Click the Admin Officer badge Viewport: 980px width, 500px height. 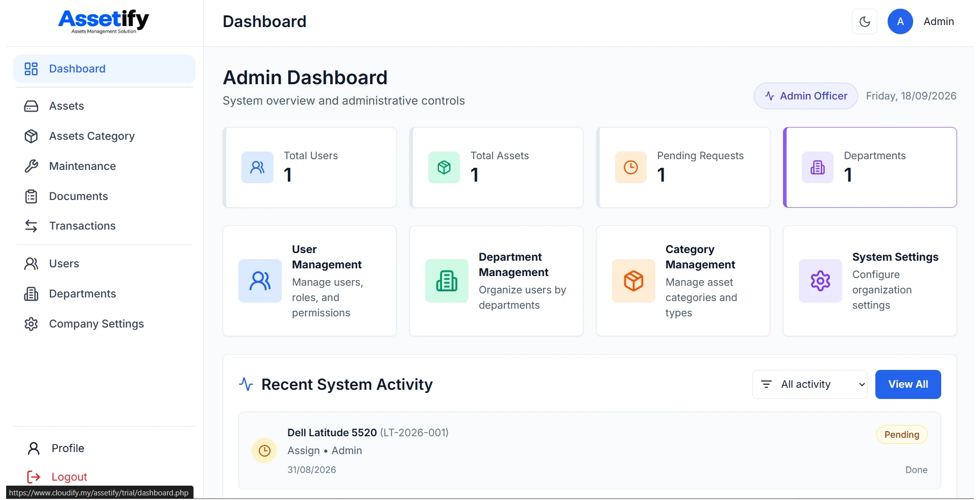coord(805,96)
